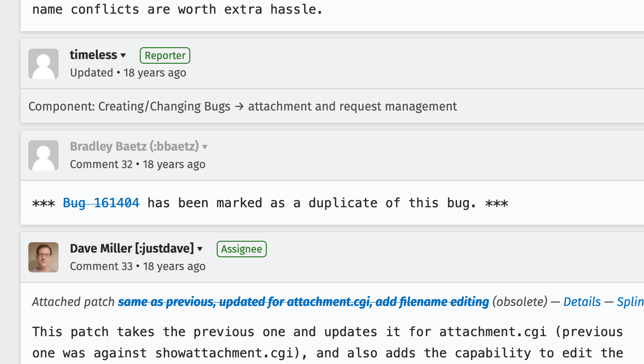Expand the dropdown arrow beside timeless
Image resolution: width=644 pixels, height=364 pixels.
[x=123, y=56]
